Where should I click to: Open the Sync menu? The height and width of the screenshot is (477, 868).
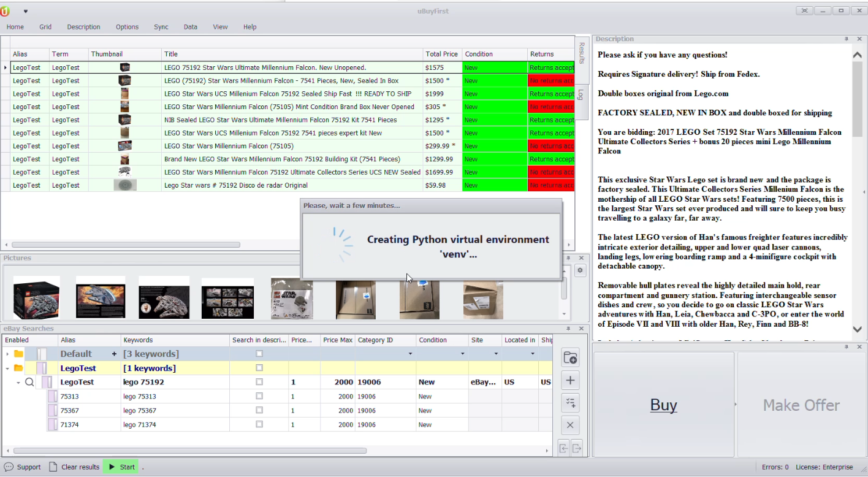pyautogui.click(x=161, y=27)
